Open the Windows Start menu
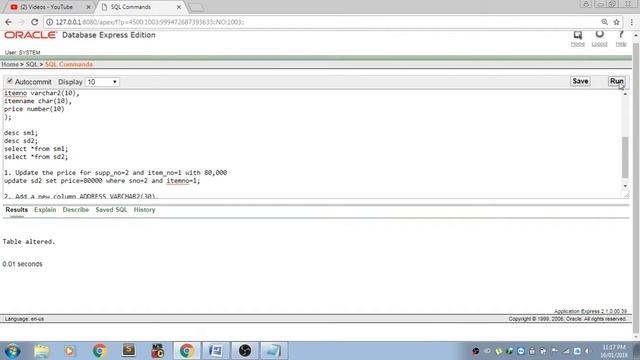Screen dimensions: 640x360 12,351
